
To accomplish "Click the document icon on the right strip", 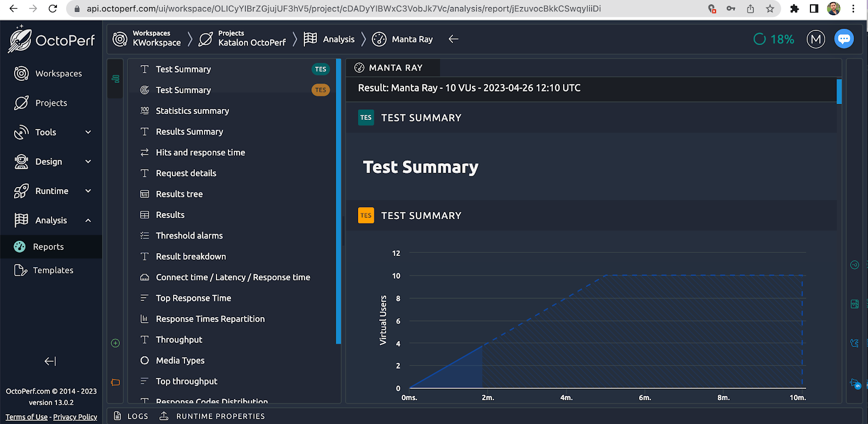I will 854,304.
